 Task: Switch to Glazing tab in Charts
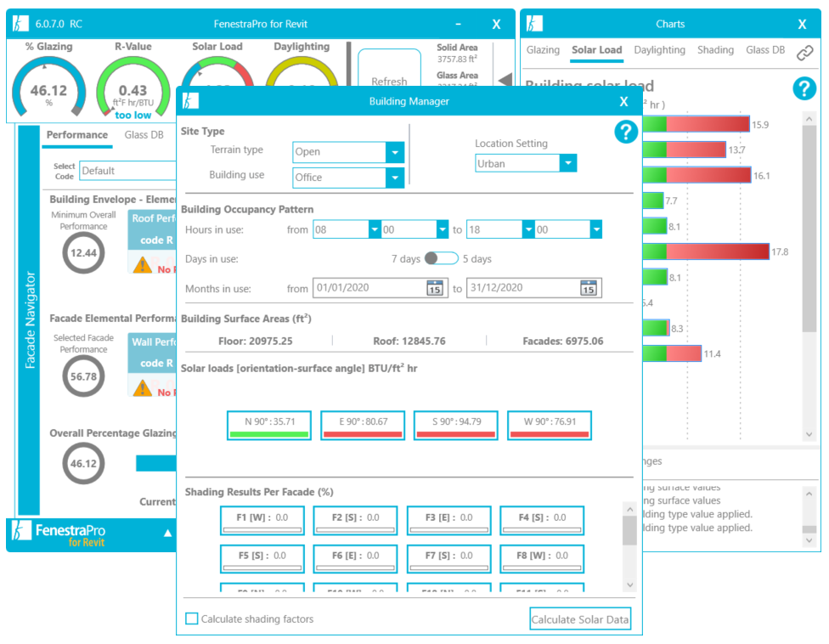pyautogui.click(x=543, y=49)
